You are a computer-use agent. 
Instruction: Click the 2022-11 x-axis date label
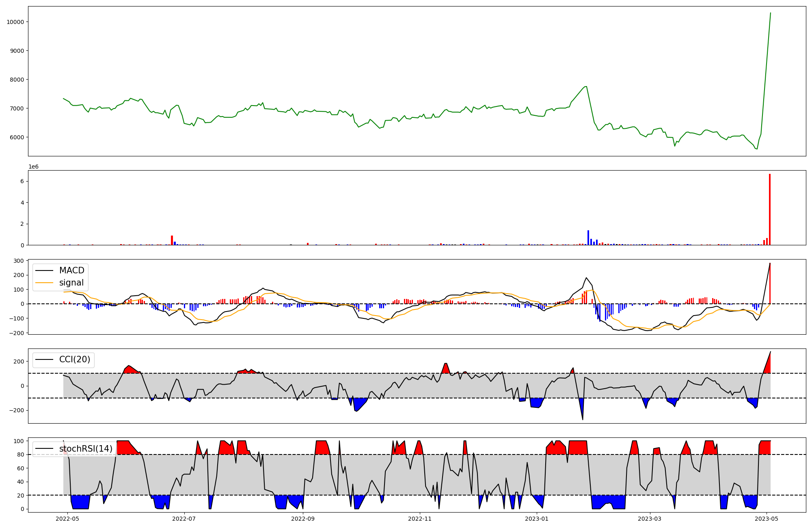pyautogui.click(x=420, y=519)
